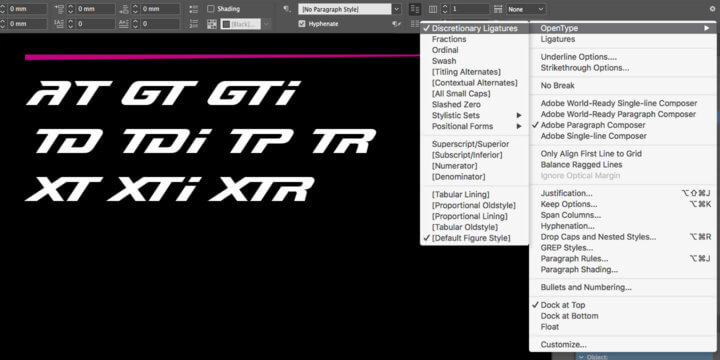Click the GT GTi text line on canvas

point(163,93)
